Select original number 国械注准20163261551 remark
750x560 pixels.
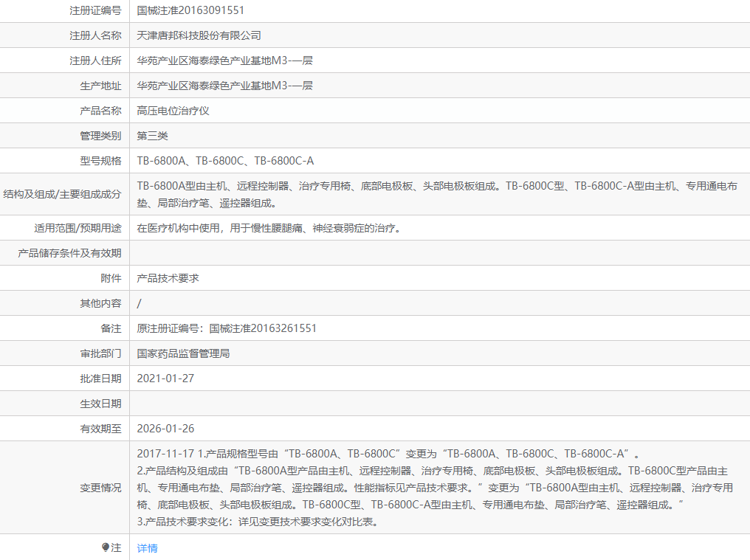pos(227,328)
